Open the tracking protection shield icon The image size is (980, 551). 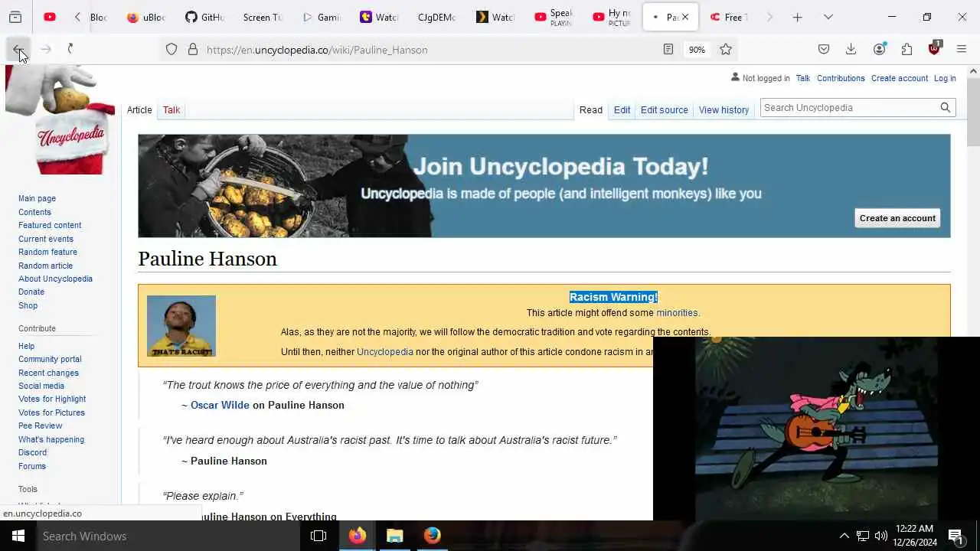tap(171, 50)
